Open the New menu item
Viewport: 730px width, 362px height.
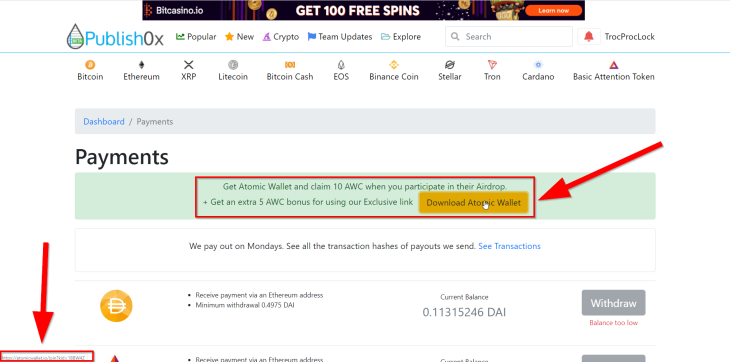tap(239, 36)
